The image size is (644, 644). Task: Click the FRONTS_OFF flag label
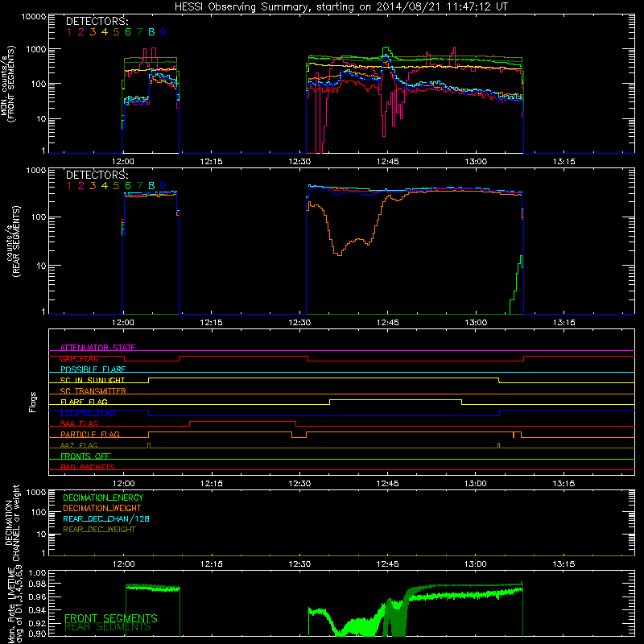[x=85, y=456]
